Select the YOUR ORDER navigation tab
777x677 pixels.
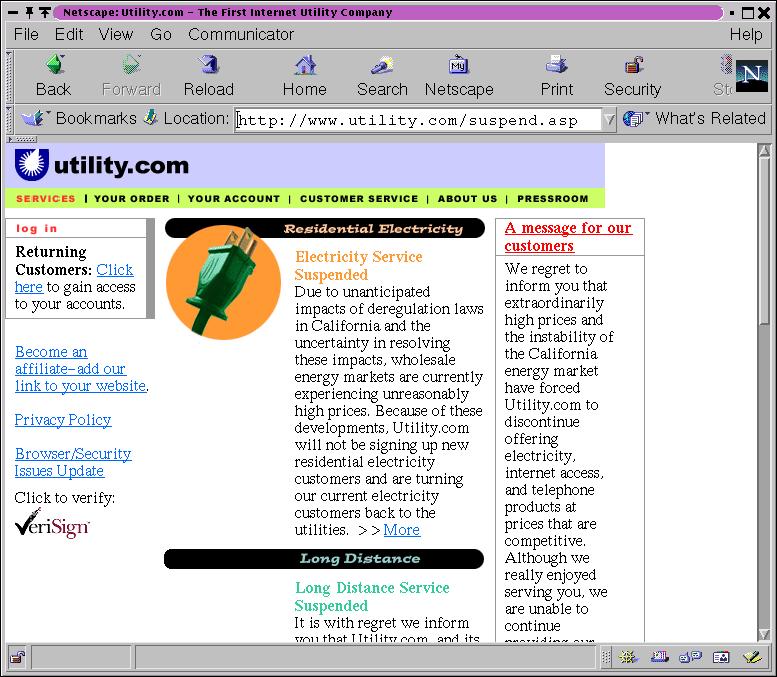(132, 199)
